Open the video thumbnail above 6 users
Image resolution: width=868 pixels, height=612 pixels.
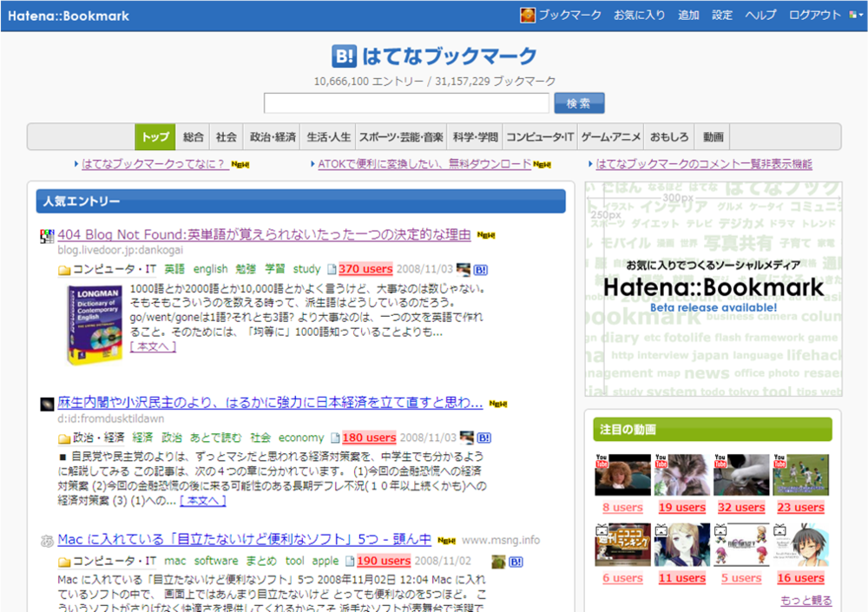coord(622,545)
